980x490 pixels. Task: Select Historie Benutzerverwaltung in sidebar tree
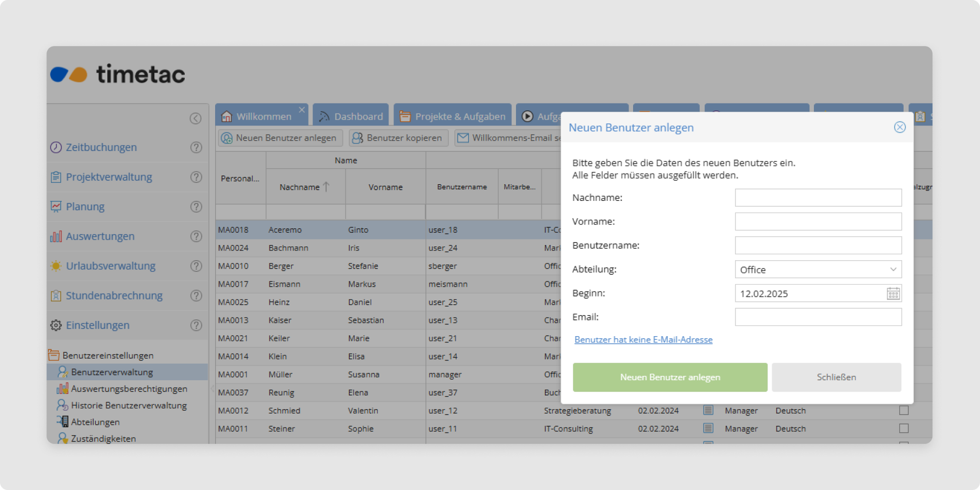128,405
